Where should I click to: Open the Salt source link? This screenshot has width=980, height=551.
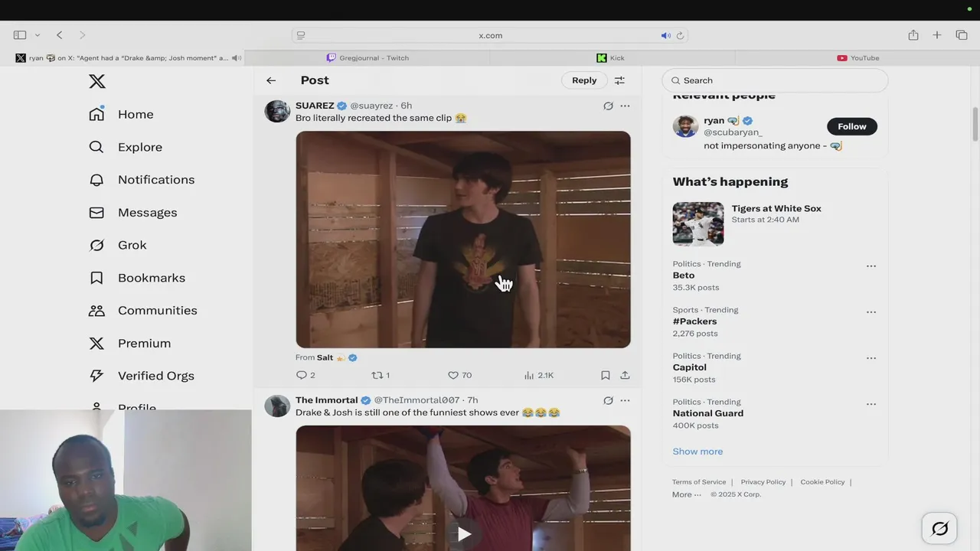325,357
